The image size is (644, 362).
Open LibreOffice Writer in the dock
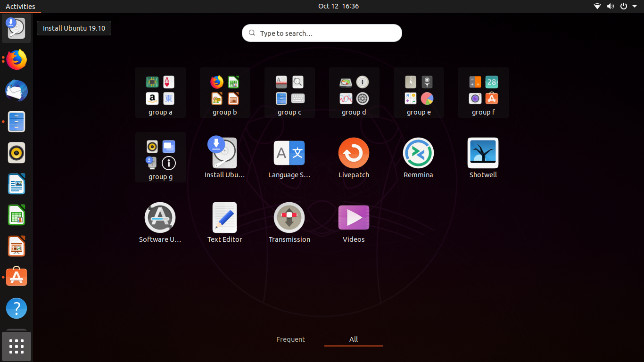[x=17, y=184]
